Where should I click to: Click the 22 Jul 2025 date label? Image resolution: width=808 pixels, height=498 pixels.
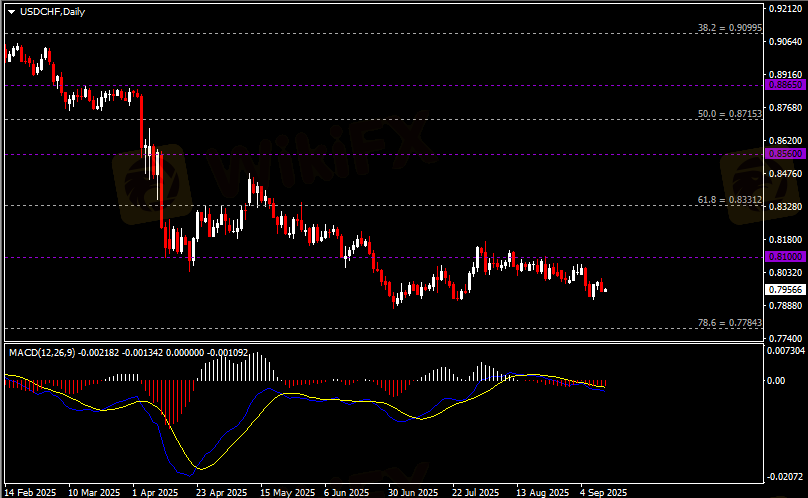tap(476, 492)
